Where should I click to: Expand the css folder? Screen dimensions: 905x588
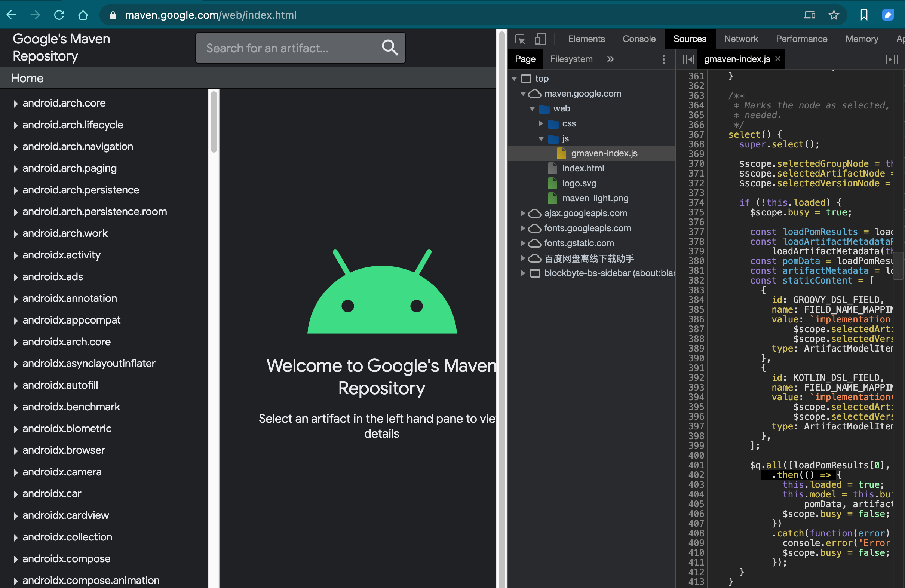pyautogui.click(x=541, y=123)
